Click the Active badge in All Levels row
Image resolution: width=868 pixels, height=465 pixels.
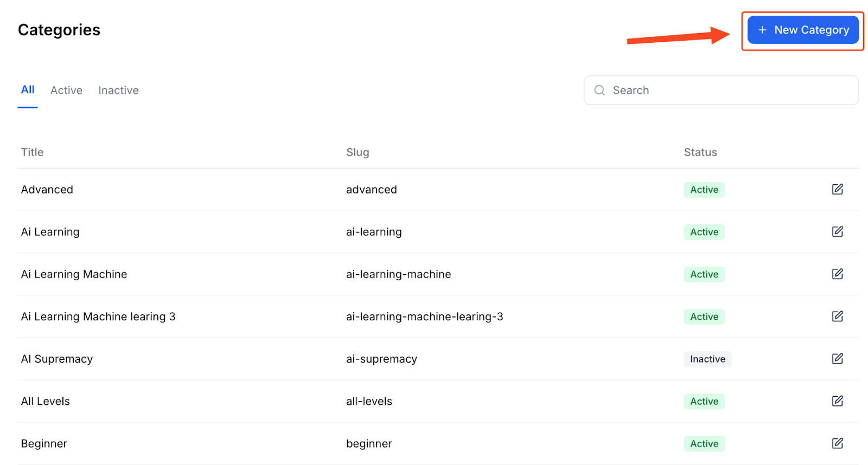pos(704,401)
